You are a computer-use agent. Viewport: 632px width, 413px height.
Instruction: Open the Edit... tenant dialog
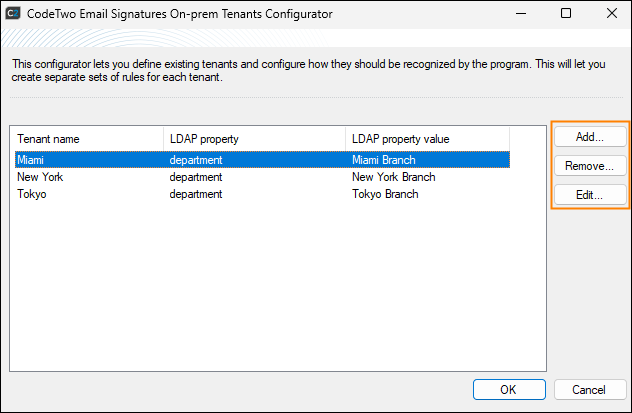pos(589,195)
